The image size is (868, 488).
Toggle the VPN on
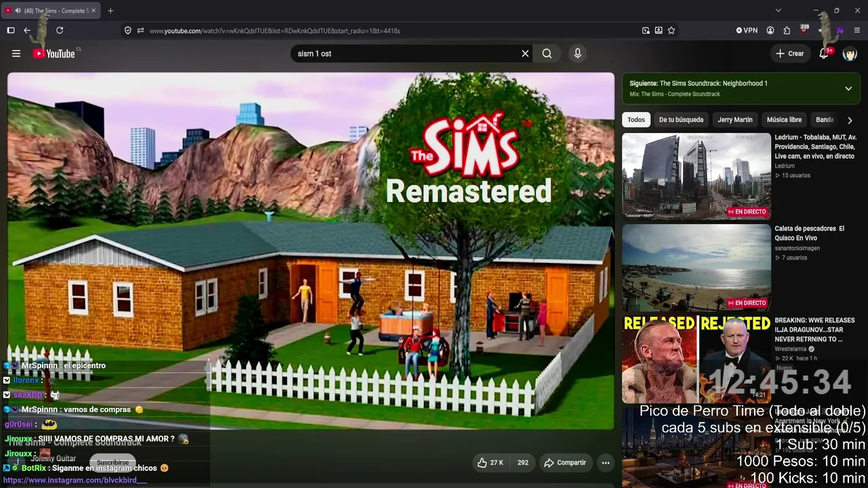point(747,30)
